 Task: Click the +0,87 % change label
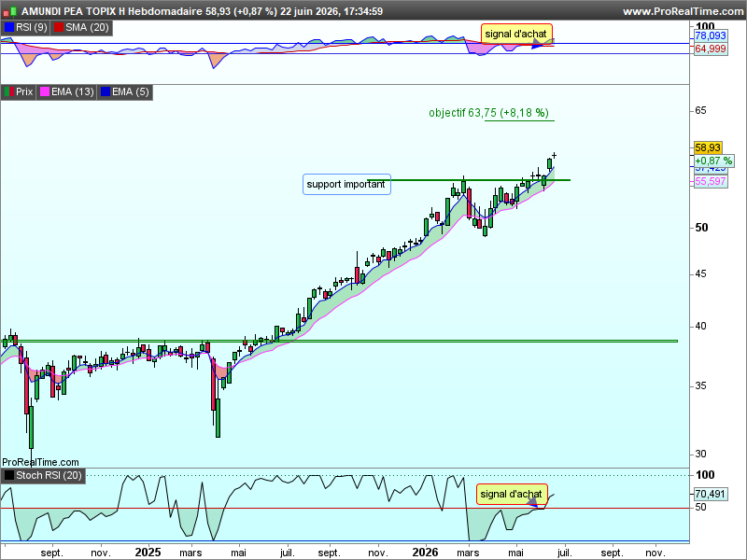[x=713, y=161]
